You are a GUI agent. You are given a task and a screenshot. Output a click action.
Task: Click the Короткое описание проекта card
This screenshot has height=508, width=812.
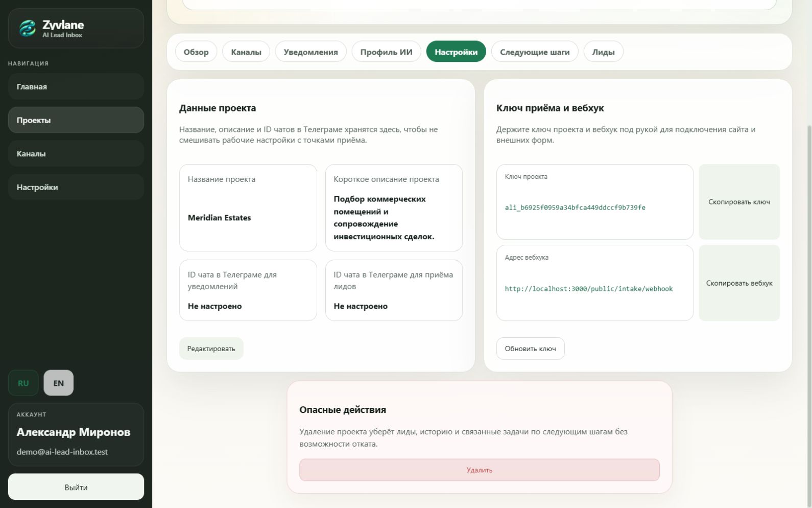394,207
